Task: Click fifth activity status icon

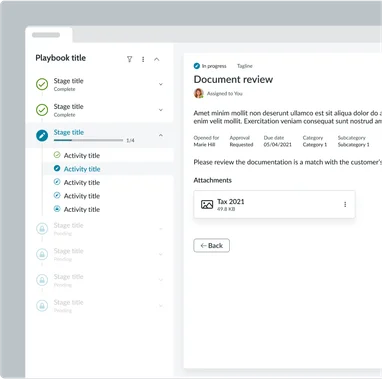Action: [57, 209]
